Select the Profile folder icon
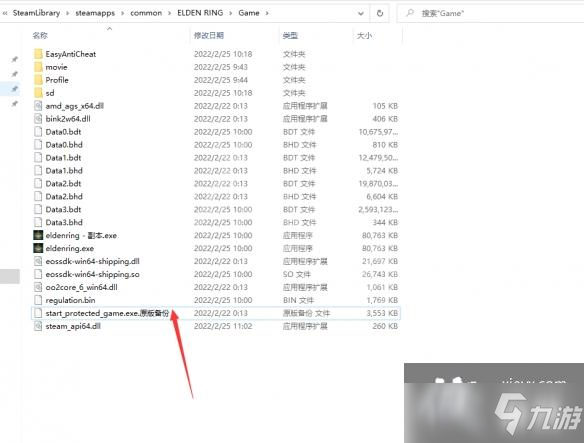This screenshot has width=584, height=443. [38, 80]
